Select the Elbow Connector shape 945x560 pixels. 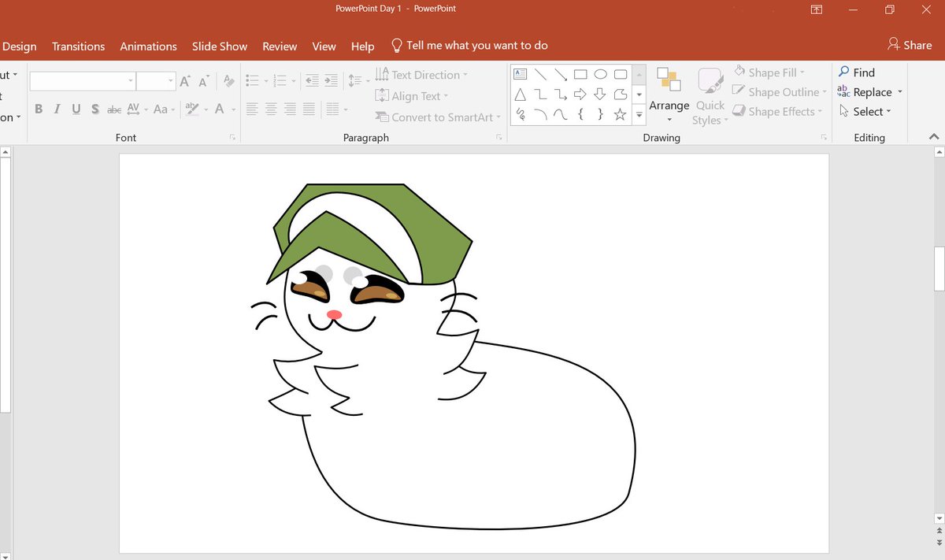coord(541,95)
